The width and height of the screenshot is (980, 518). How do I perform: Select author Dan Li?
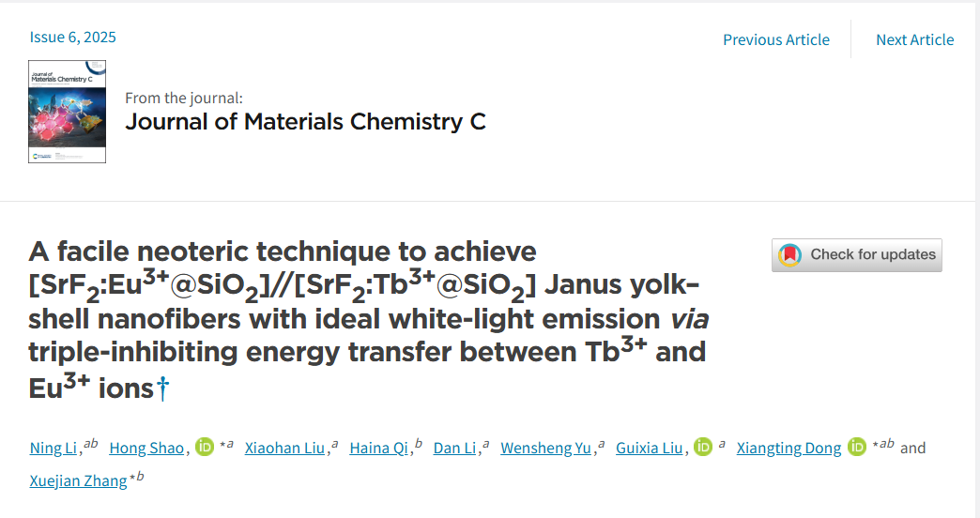coord(454,448)
